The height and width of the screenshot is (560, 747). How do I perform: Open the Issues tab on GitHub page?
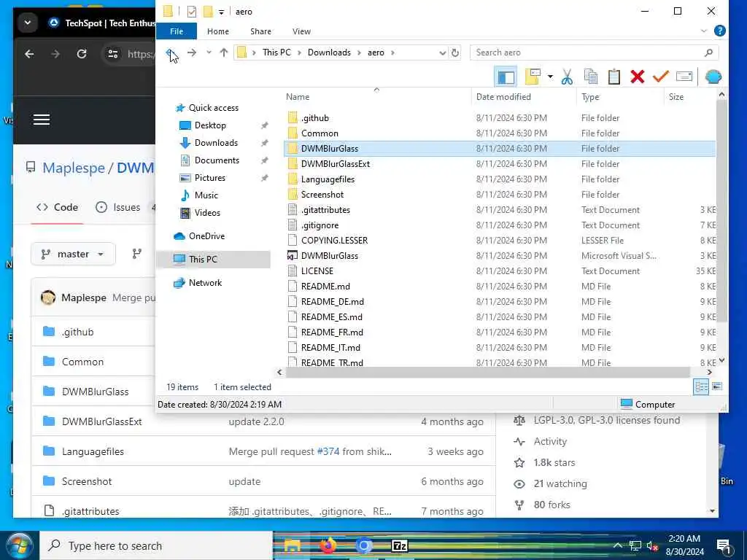pos(118,207)
